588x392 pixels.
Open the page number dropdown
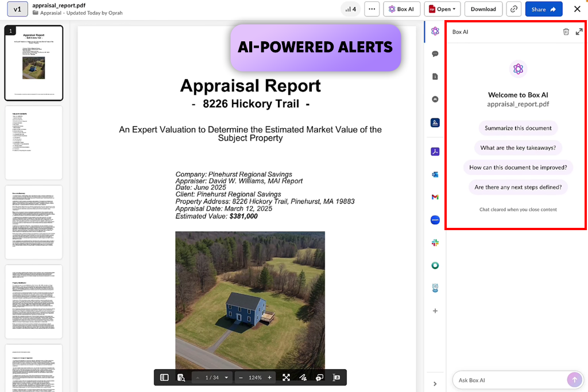(226, 378)
